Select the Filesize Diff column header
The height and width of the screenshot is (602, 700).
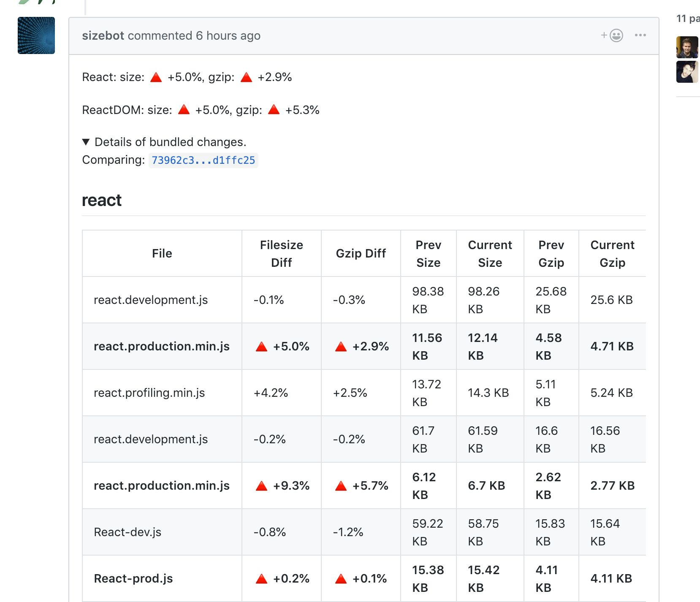pos(282,253)
